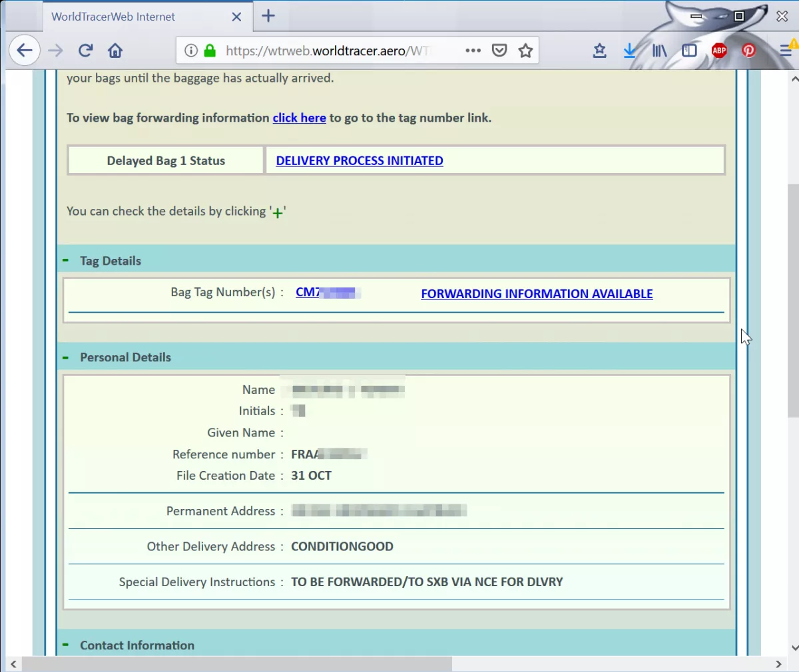Follow the 'click here' tag link

coord(299,118)
